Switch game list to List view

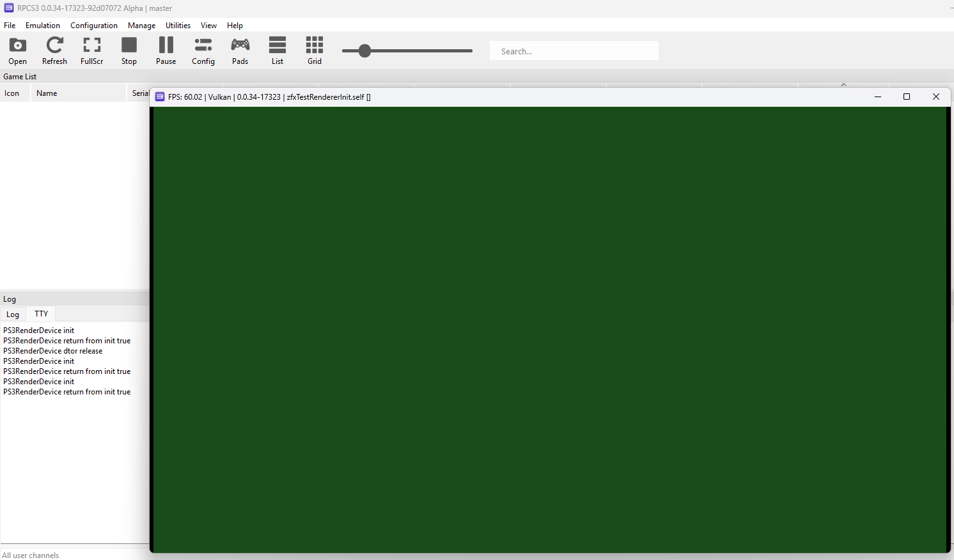[x=278, y=51]
